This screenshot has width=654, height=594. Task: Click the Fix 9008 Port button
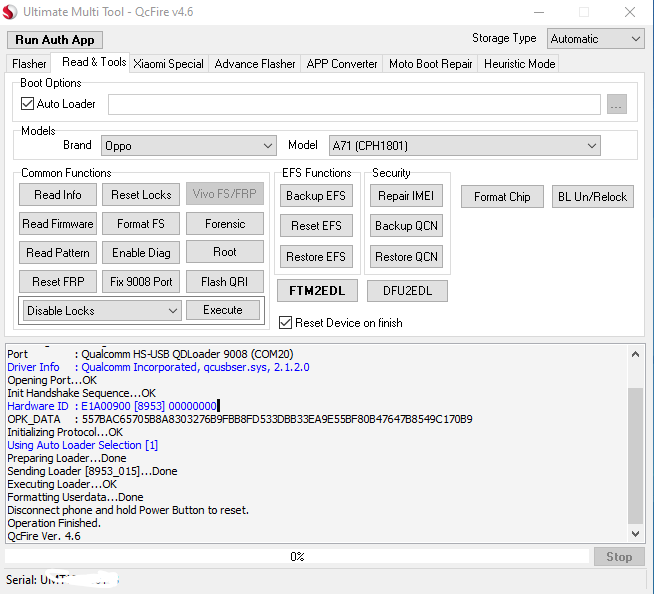(x=141, y=282)
